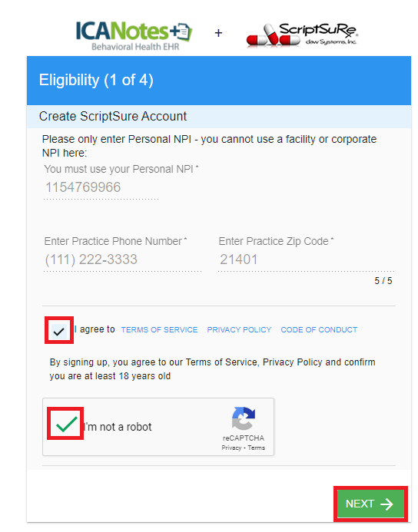Select the Practice Zip Code field
Screen dimensions: 418x532
click(306, 260)
